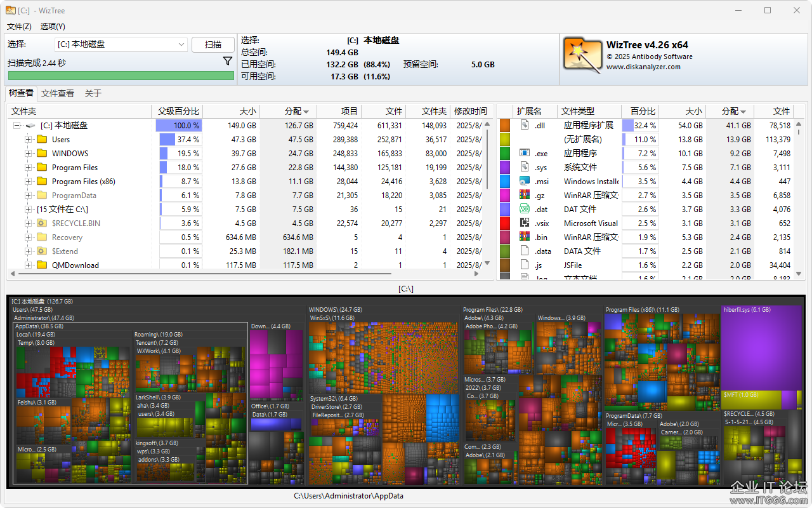Expand the Users folder node
This screenshot has width=812, height=508.
28,140
